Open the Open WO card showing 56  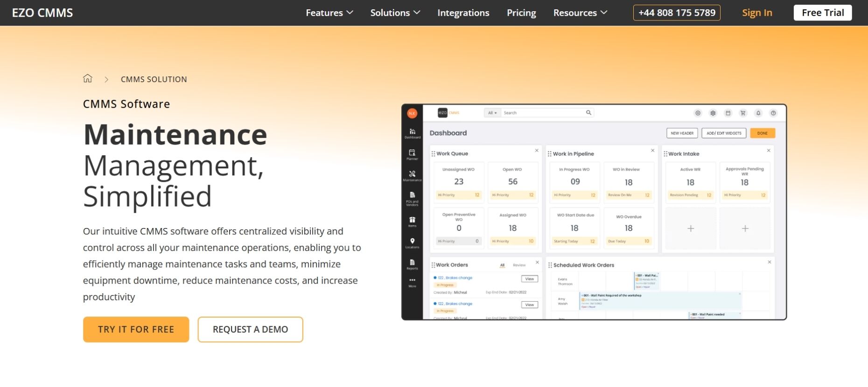click(512, 182)
